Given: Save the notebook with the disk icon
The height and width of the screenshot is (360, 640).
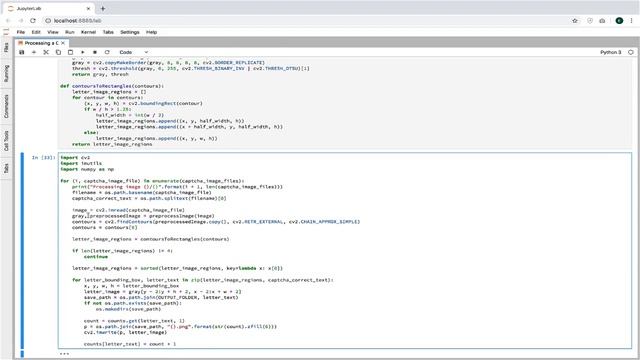Looking at the screenshot, I should [x=22, y=52].
